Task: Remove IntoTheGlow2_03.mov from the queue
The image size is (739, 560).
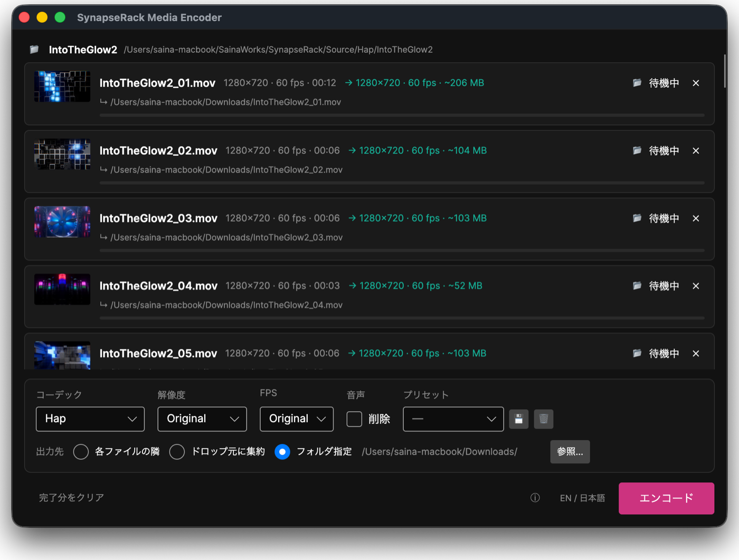Action: (x=696, y=218)
